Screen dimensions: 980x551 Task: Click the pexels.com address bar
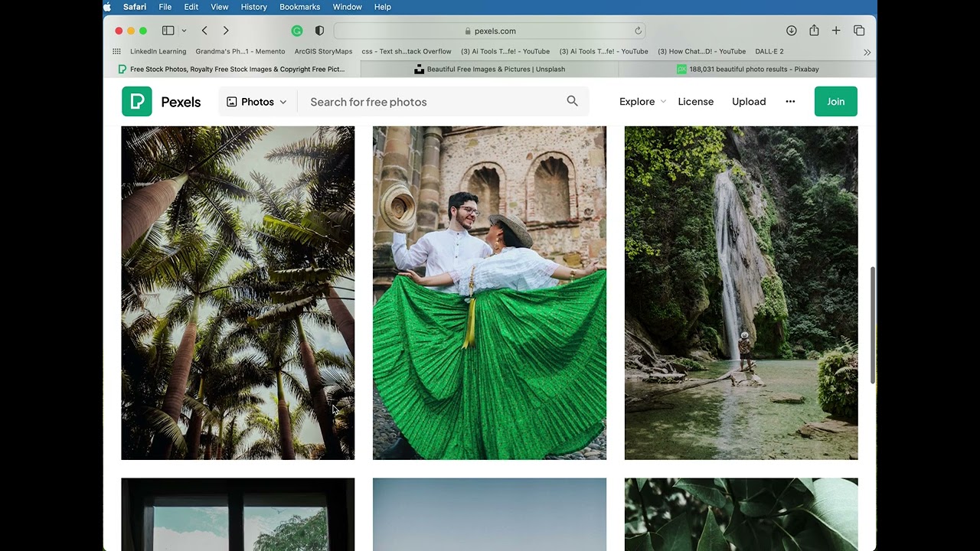point(489,31)
